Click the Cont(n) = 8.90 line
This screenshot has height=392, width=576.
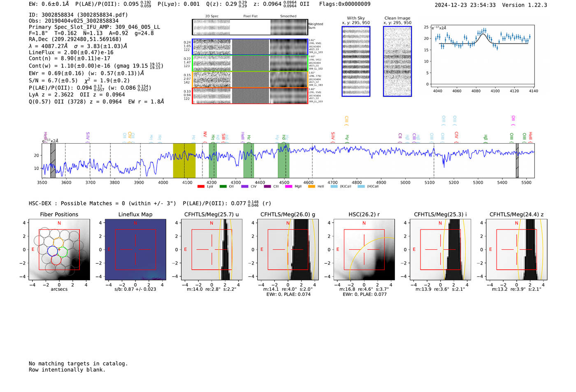[x=70, y=58]
